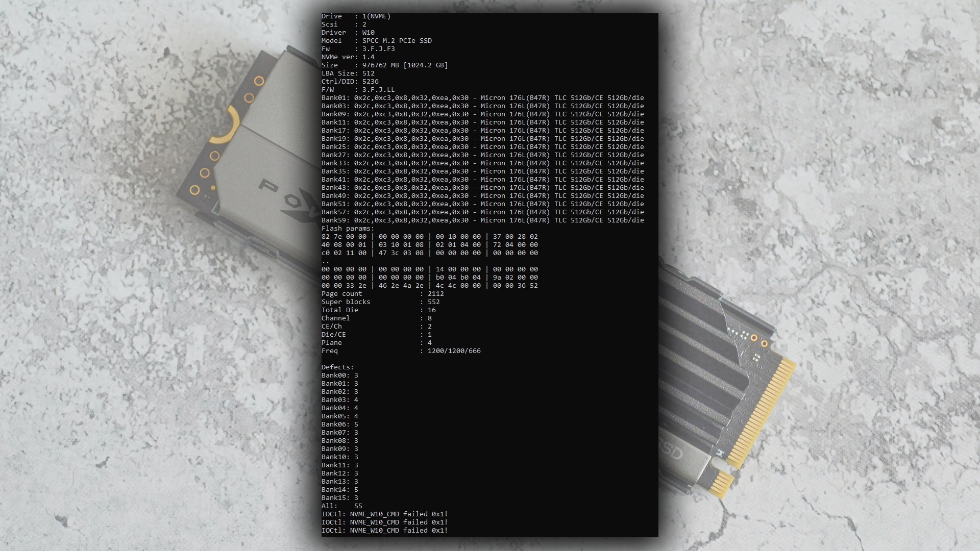Click hex row starting '82 7e 00 00'

tap(430, 237)
